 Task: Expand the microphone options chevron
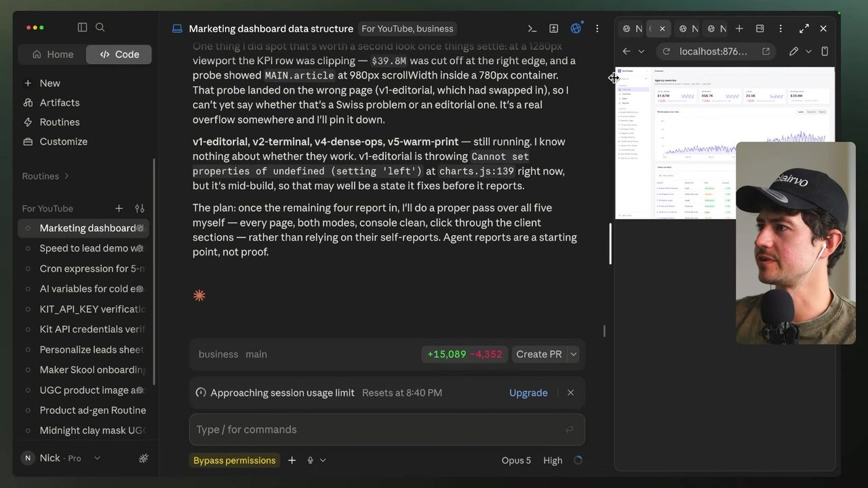(x=323, y=460)
